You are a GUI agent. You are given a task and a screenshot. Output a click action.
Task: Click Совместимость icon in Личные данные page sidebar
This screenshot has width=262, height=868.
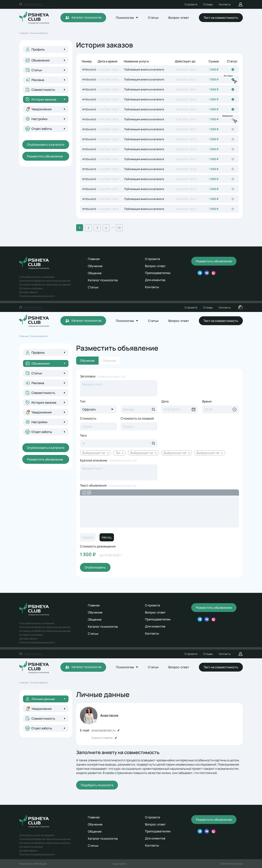pos(28,718)
